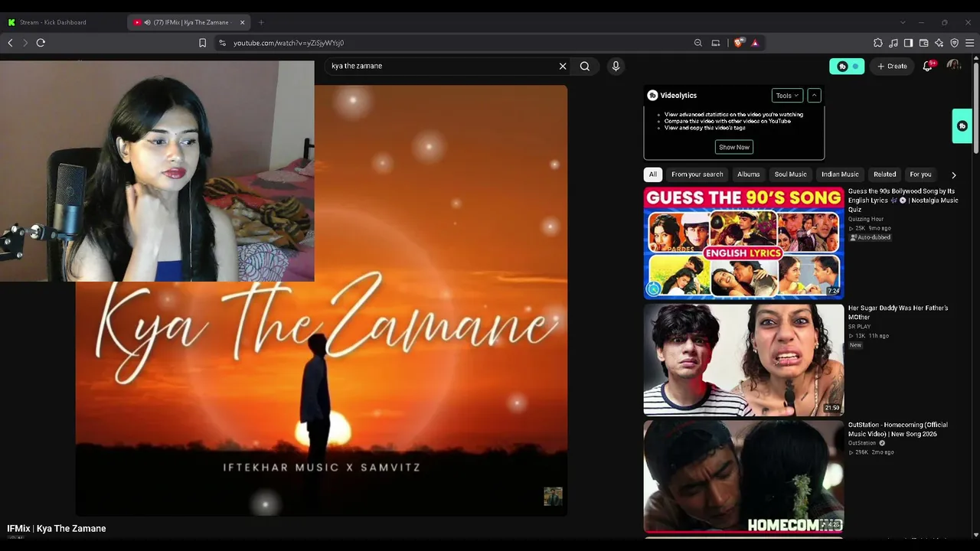Clear the YouTube search box
The width and height of the screenshot is (980, 551).
pos(563,66)
